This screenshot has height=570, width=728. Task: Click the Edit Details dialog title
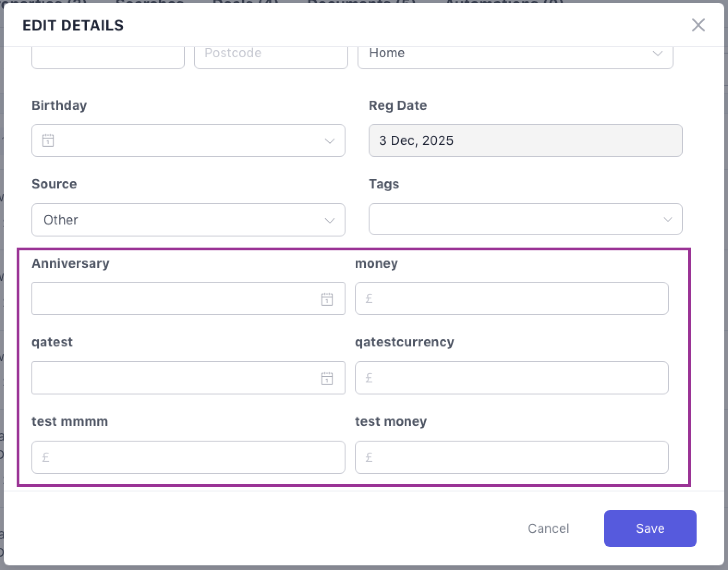[73, 25]
